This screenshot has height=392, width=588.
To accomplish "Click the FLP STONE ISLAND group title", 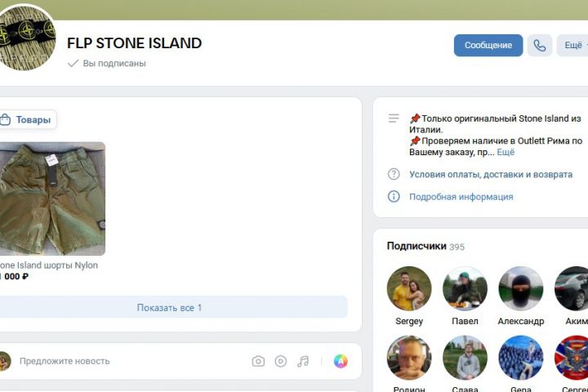I will click(x=134, y=43).
